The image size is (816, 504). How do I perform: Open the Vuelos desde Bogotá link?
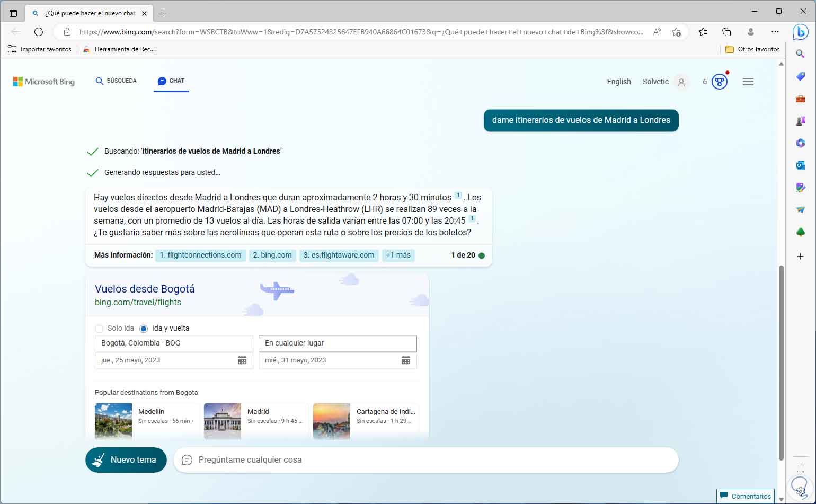(x=145, y=289)
